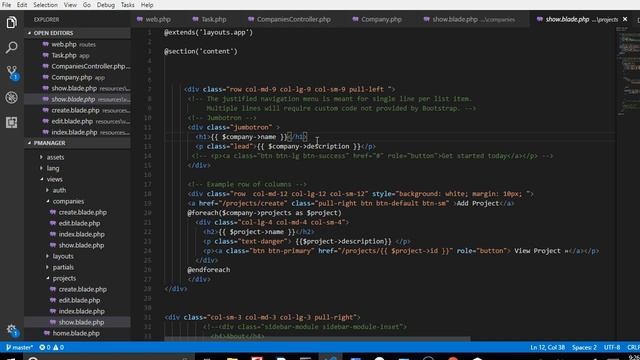Open the View menu
Screen dimensions: 640x360
[70, 5]
